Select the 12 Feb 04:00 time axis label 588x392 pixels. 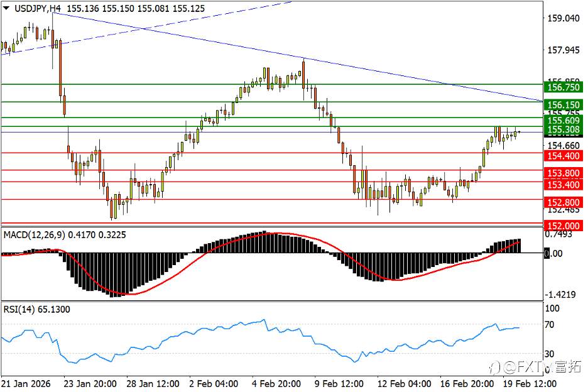(x=404, y=384)
